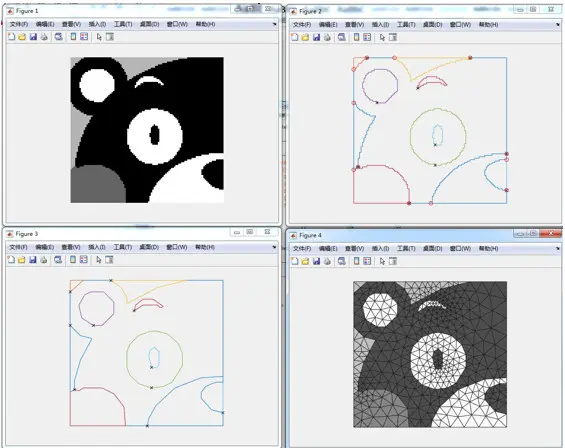Open 编辑(E) menu in Figure 1
The width and height of the screenshot is (565, 448).
tap(45, 24)
